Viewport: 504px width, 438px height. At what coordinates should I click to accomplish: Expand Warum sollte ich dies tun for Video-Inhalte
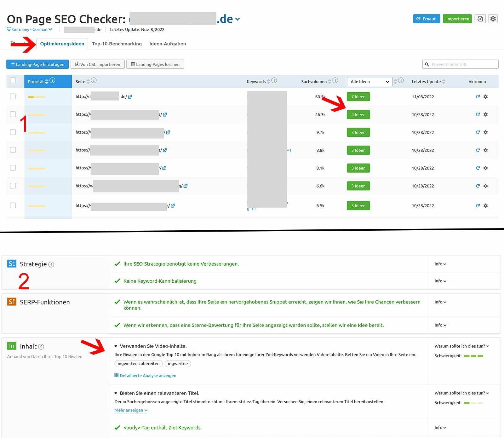(x=462, y=346)
